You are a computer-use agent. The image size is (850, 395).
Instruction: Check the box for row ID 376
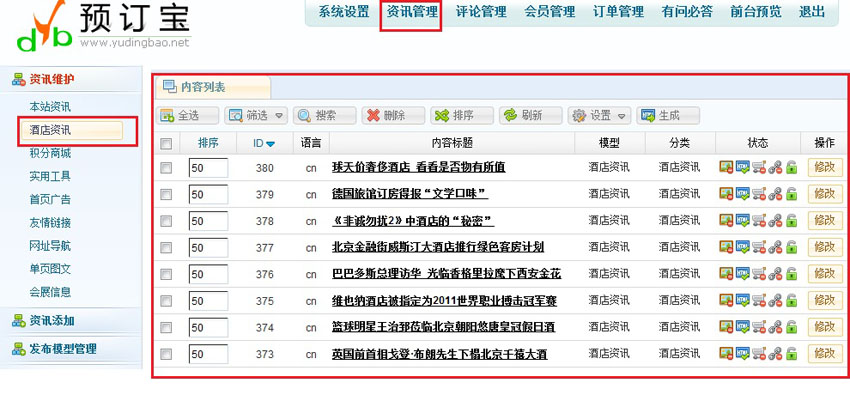click(166, 274)
